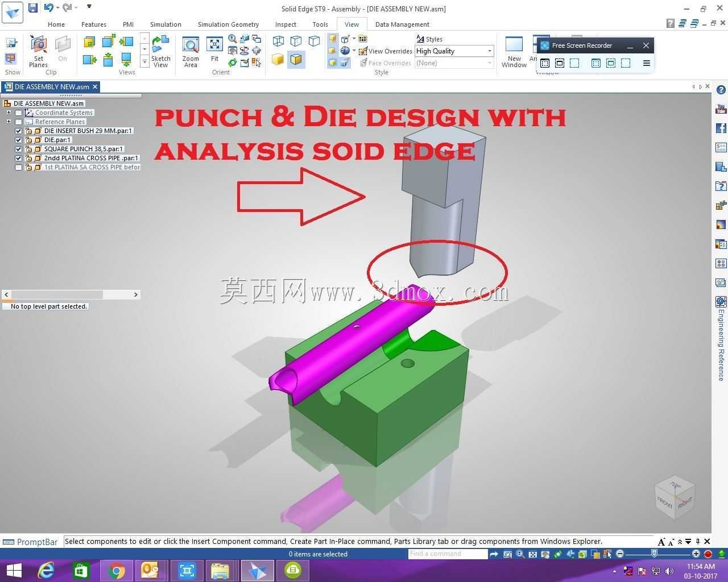The width and height of the screenshot is (728, 582).
Task: Increase PromptBar font size
Action: pos(661,542)
